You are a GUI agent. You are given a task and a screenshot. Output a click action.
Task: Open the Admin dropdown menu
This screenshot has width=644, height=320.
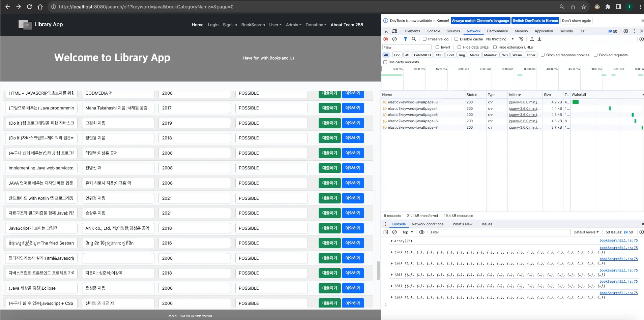point(294,25)
